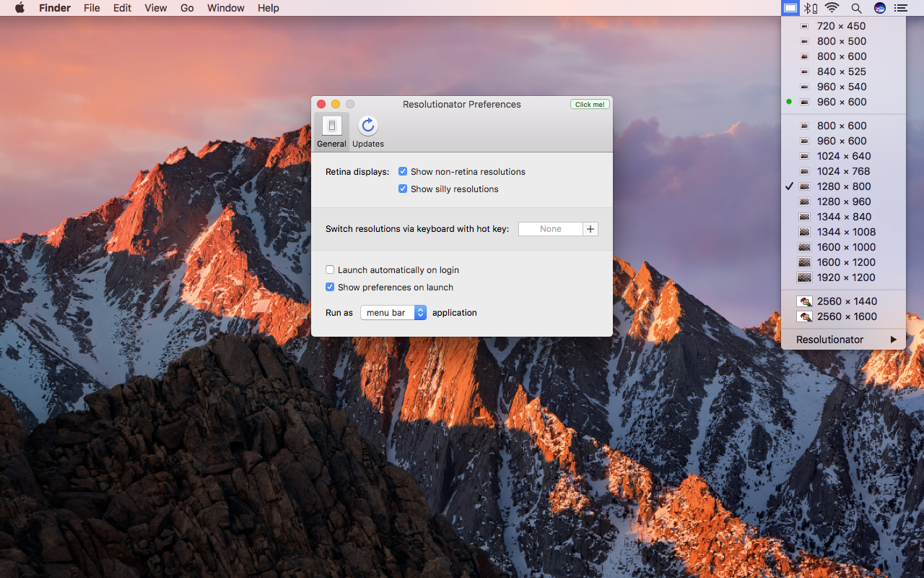Click the plus button beside hot key field
The height and width of the screenshot is (578, 924).
coord(590,229)
